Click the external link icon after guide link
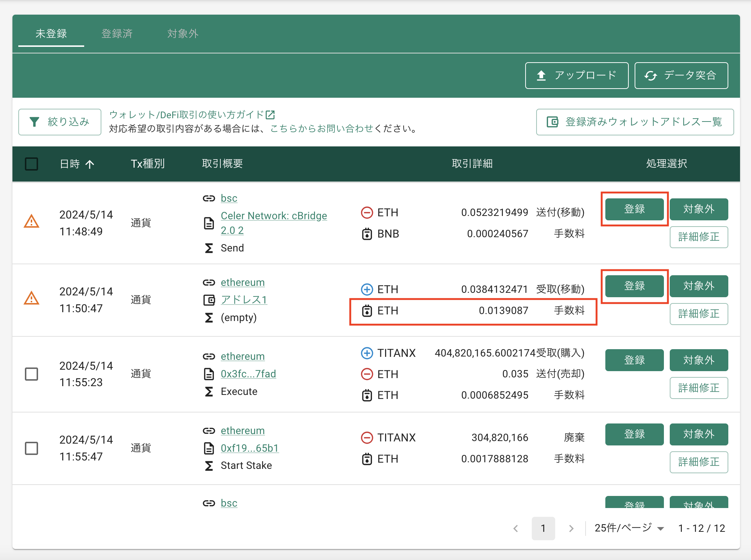 click(x=270, y=115)
